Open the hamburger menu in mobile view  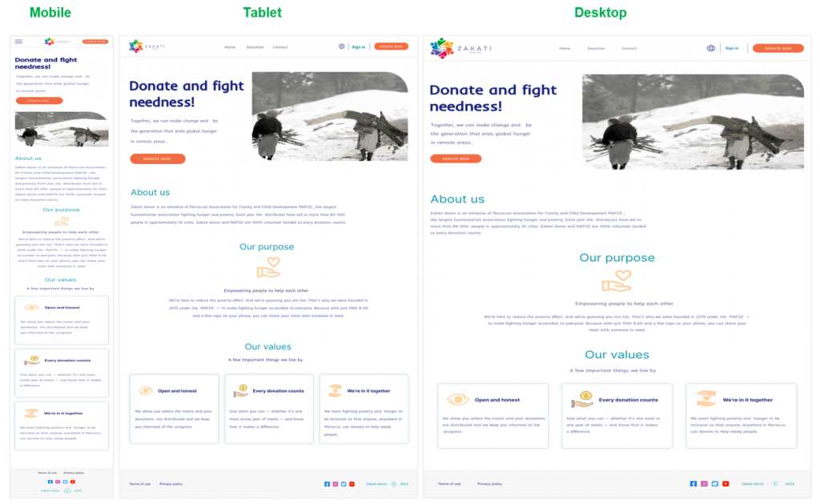tap(19, 42)
